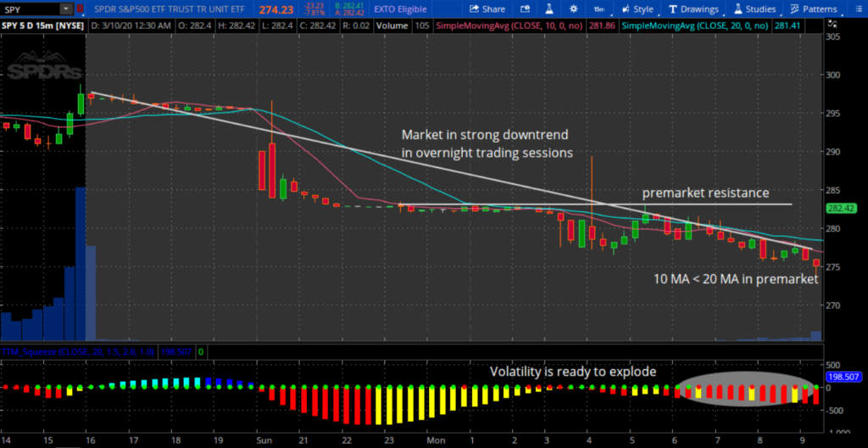Click the Mon date label on time axis
This screenshot has height=448, width=868.
(x=436, y=440)
